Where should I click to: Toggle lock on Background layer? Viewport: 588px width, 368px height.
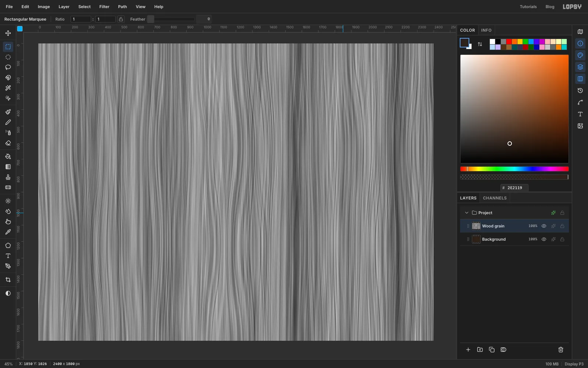(x=562, y=239)
